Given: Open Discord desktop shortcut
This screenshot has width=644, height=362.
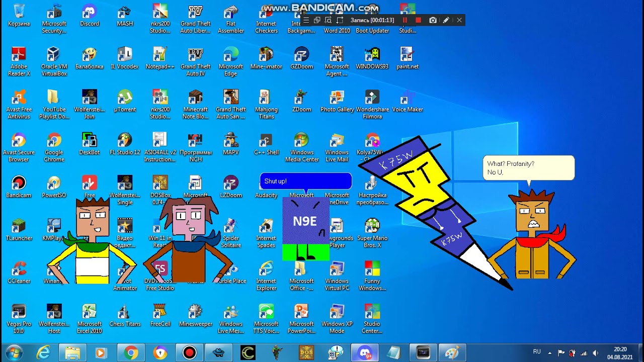Looking at the screenshot, I should pyautogui.click(x=90, y=16).
